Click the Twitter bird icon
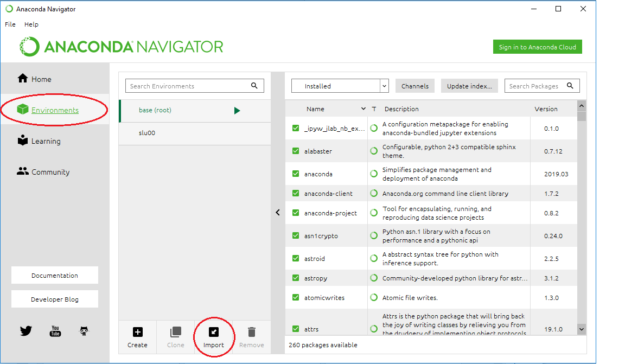Viewport: 625px width, 364px height. pos(26,330)
